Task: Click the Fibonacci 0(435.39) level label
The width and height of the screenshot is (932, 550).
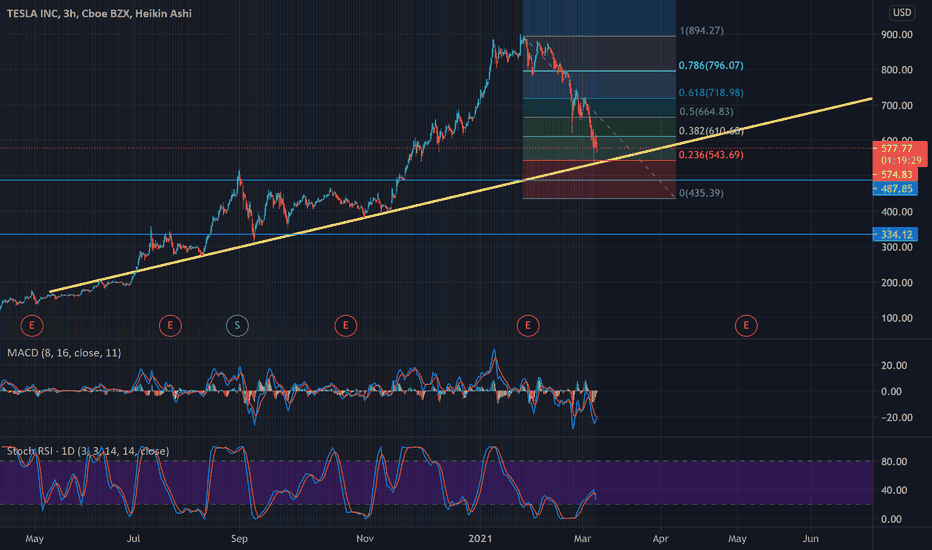Action: (701, 193)
